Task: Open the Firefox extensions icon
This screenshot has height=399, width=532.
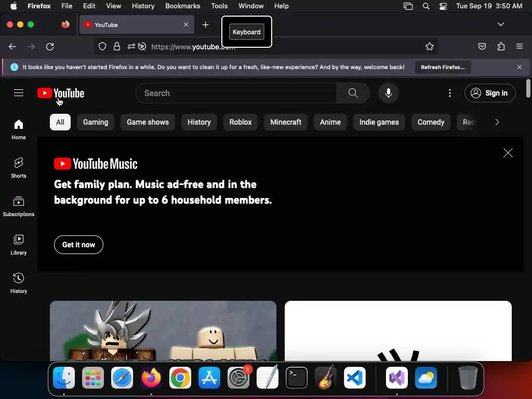Action: [x=501, y=46]
